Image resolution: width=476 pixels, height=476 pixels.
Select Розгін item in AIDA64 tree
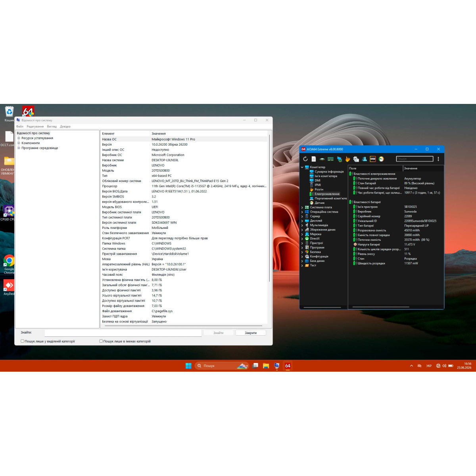(319, 190)
